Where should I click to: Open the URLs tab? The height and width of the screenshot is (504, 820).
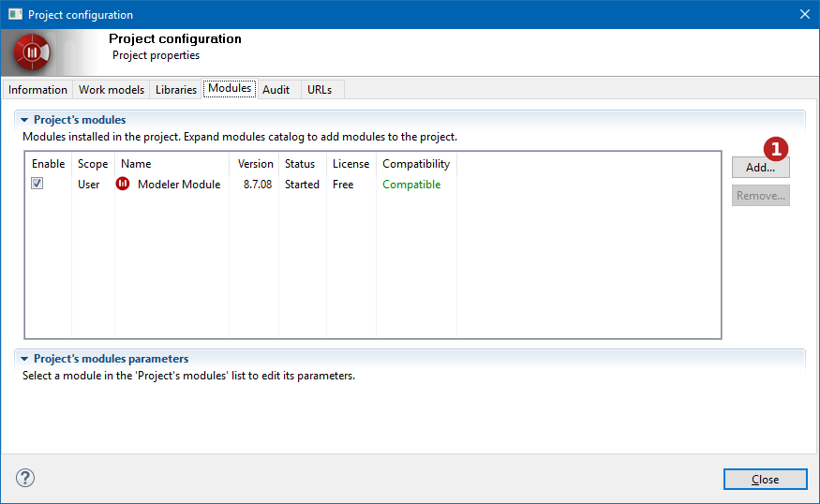pyautogui.click(x=320, y=89)
